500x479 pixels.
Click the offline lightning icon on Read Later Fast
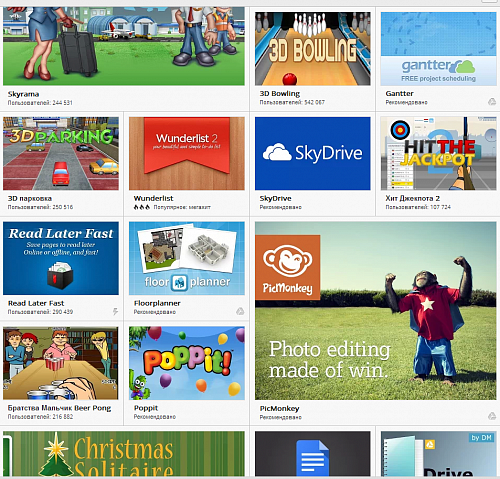(x=115, y=312)
